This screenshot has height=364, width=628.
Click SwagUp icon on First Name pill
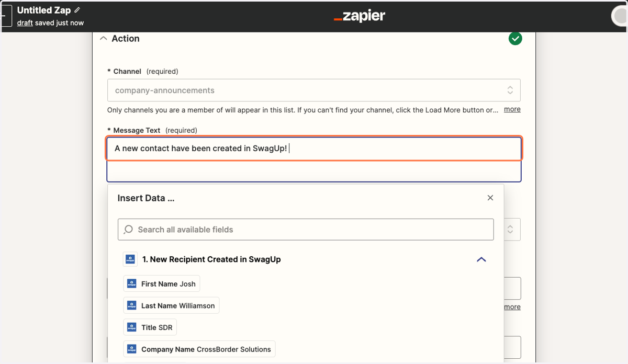tap(132, 284)
